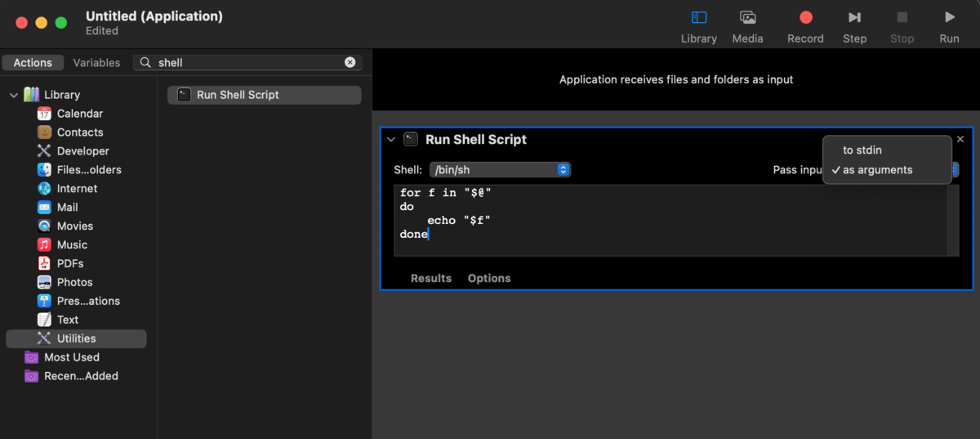Remove the Run Shell Script action with X
Viewport: 980px width, 439px height.
click(x=960, y=139)
